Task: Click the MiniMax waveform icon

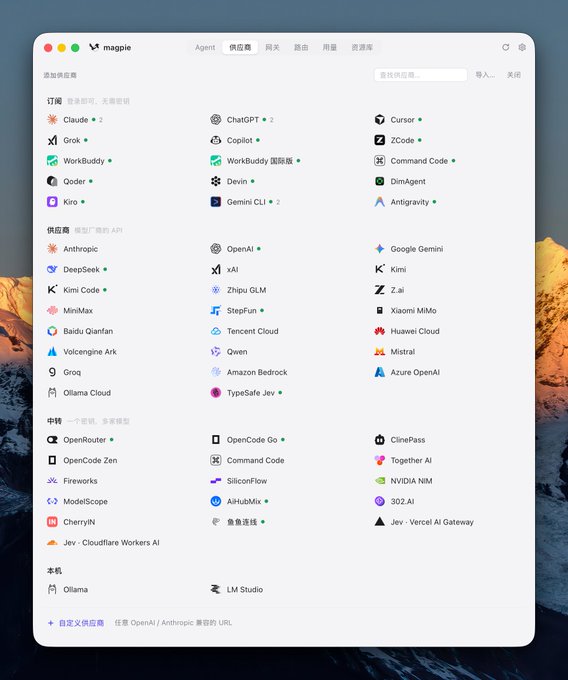Action: (x=52, y=311)
